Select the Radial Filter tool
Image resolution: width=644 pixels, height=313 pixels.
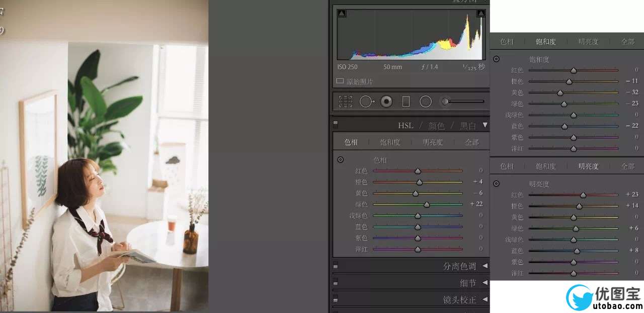click(x=426, y=101)
